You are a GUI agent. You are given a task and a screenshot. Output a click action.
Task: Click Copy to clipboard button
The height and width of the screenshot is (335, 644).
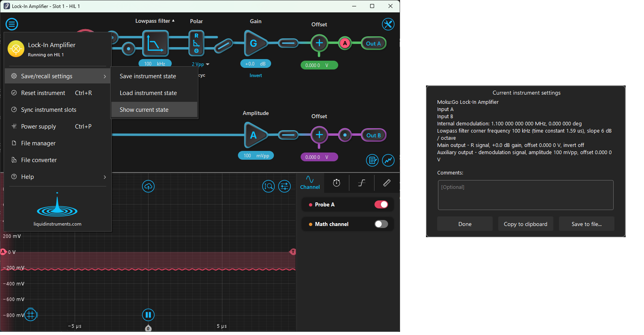(525, 224)
